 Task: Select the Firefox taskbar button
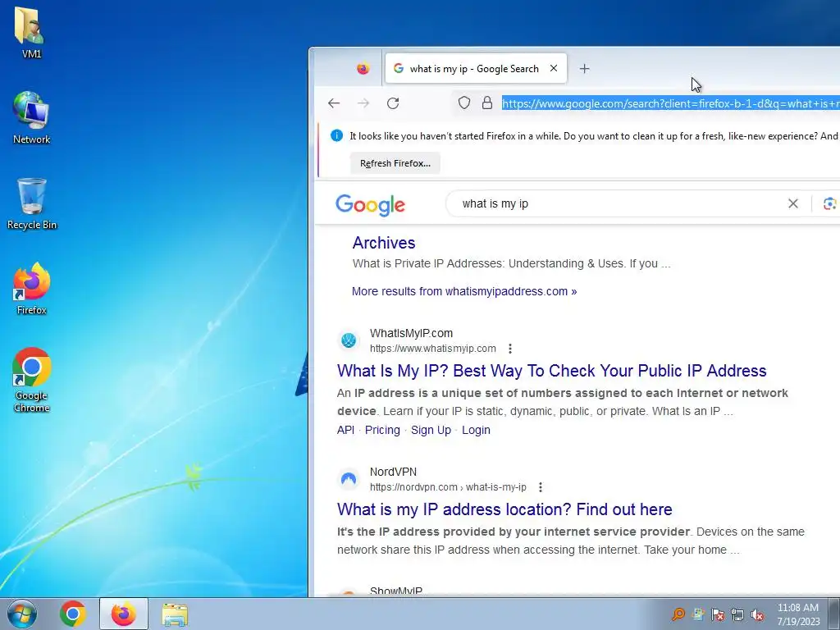coord(123,614)
